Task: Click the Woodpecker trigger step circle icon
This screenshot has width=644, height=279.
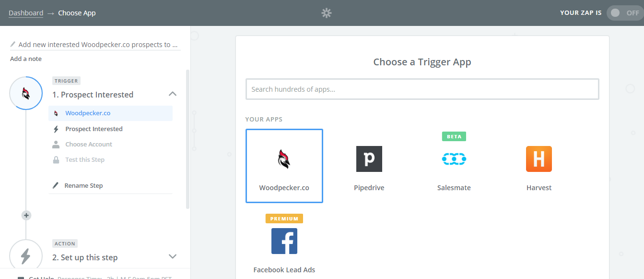Action: 26,93
